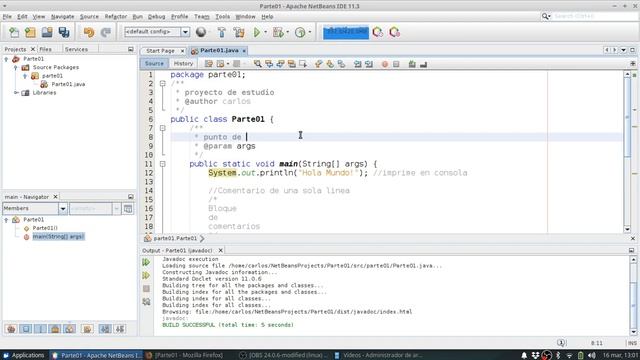Viewport: 640px width, 360px height.
Task: Collapse the main method fold at line 11
Action: [x=162, y=164]
